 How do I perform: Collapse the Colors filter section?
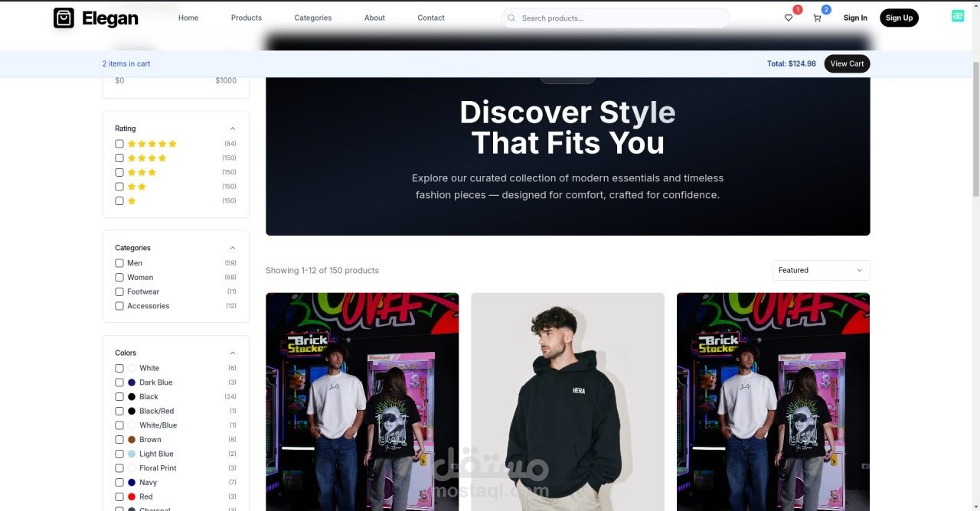(233, 353)
